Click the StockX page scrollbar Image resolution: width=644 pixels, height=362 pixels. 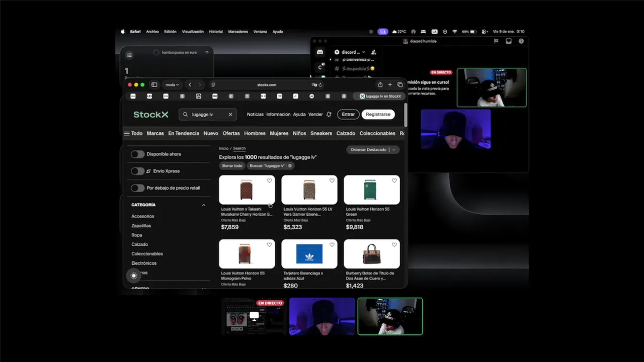pyautogui.click(x=406, y=115)
